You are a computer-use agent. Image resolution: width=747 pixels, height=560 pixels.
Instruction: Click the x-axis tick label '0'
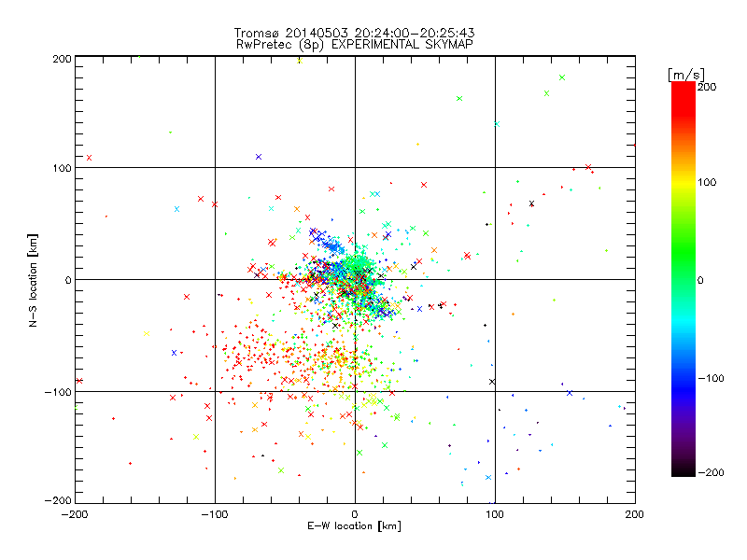click(355, 514)
